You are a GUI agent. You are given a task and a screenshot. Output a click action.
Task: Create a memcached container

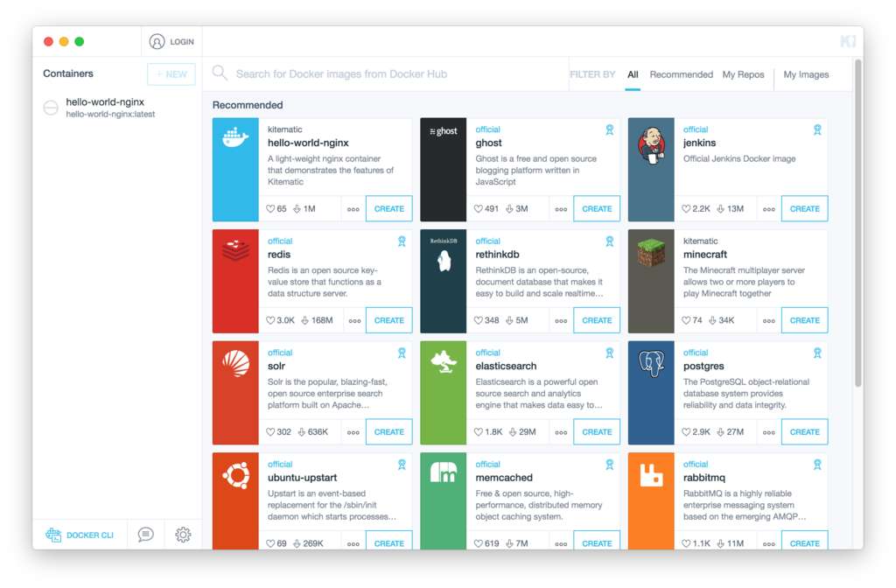(x=597, y=542)
